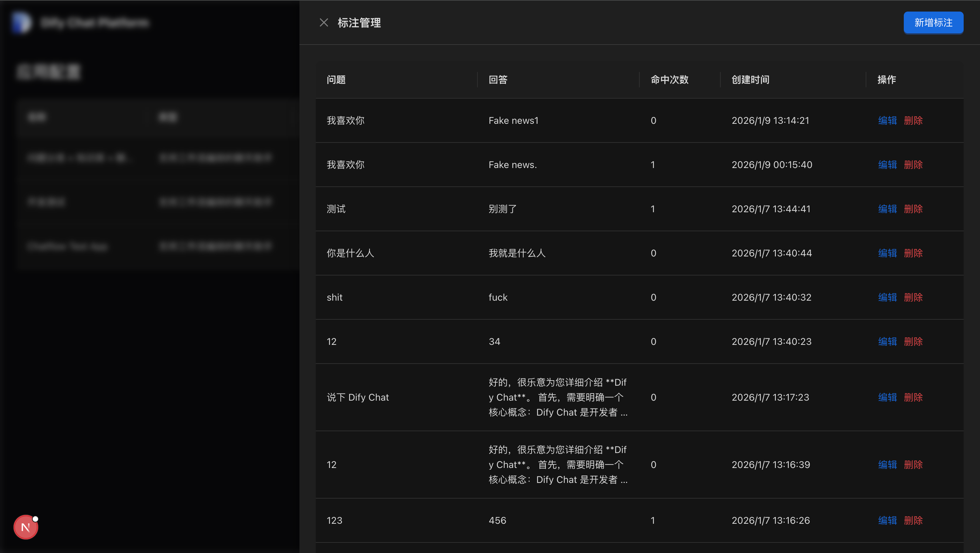The height and width of the screenshot is (553, 980).
Task: Click the 新增标注 button
Action: point(933,22)
